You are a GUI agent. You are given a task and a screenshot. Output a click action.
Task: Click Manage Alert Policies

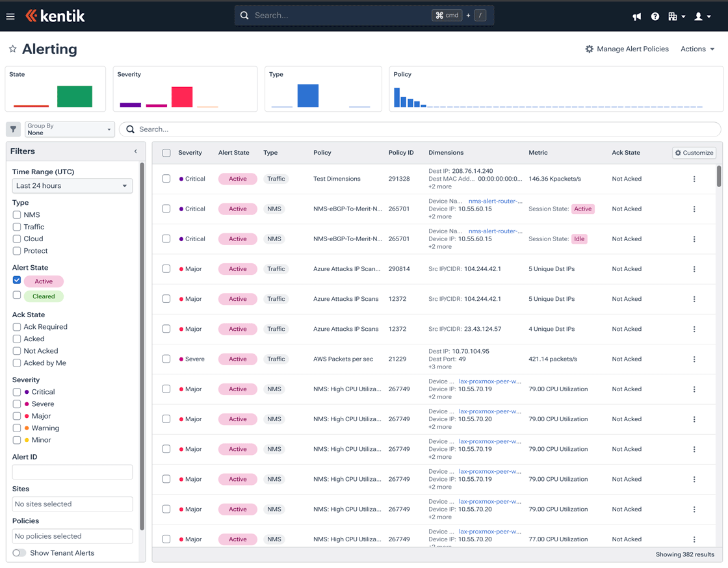point(627,49)
